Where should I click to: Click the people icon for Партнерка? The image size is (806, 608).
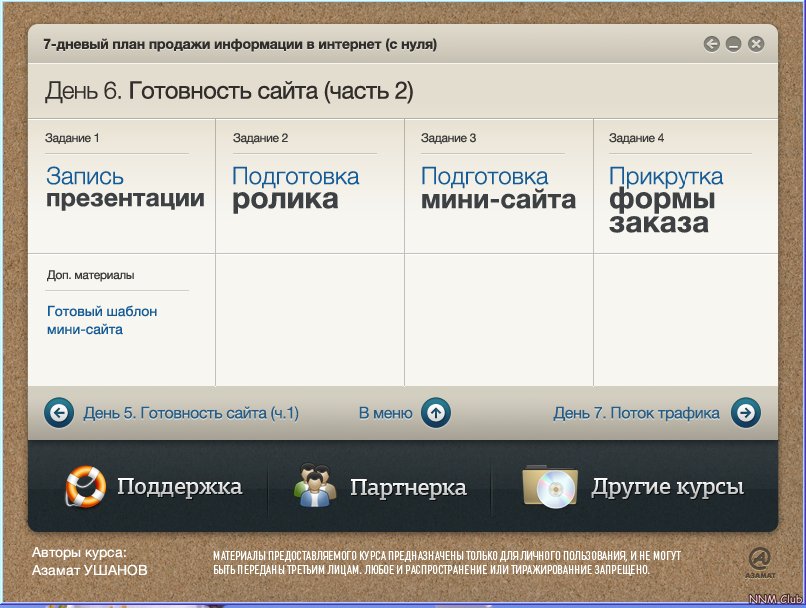(315, 487)
